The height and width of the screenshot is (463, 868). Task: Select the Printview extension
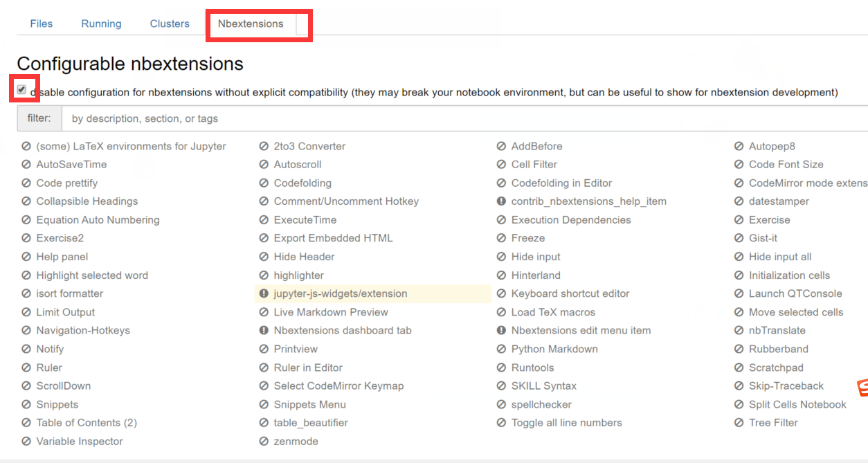tap(296, 349)
